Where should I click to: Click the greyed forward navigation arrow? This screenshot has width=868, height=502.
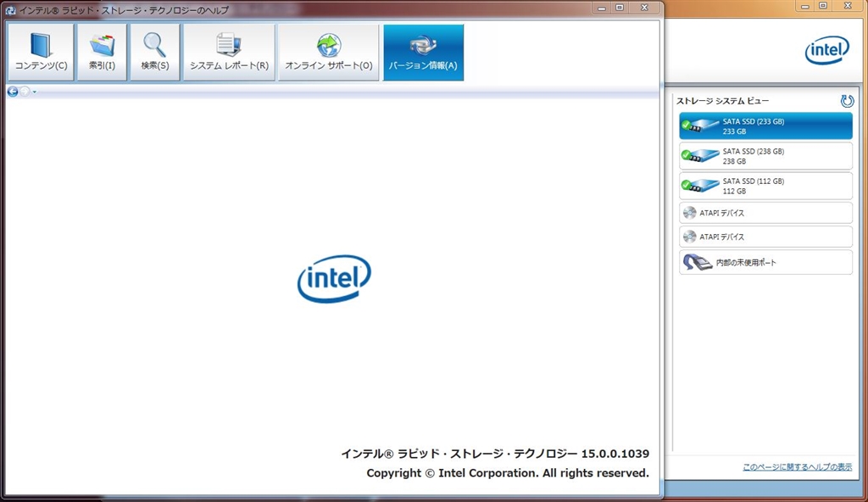pos(25,92)
